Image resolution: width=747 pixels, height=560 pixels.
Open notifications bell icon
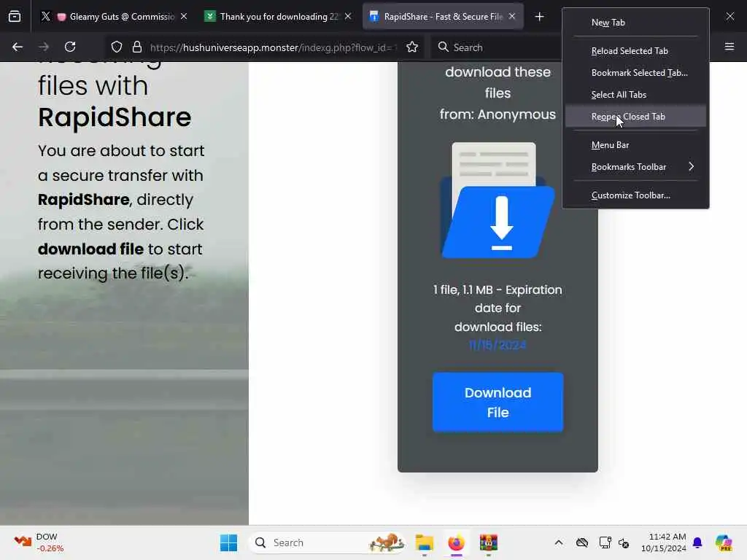pyautogui.click(x=697, y=542)
